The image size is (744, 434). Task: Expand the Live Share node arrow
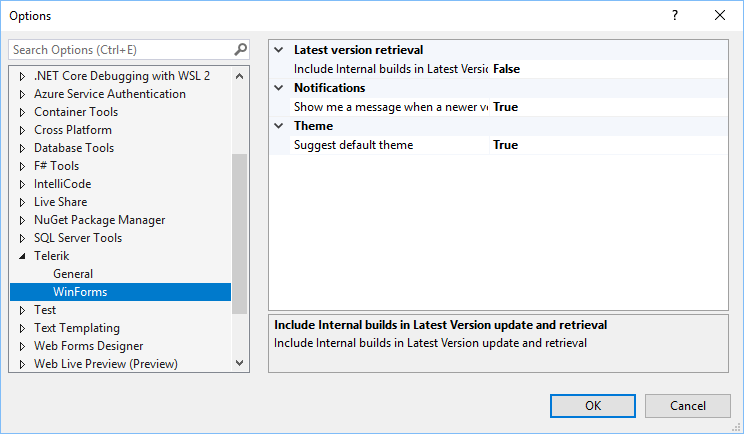point(22,202)
